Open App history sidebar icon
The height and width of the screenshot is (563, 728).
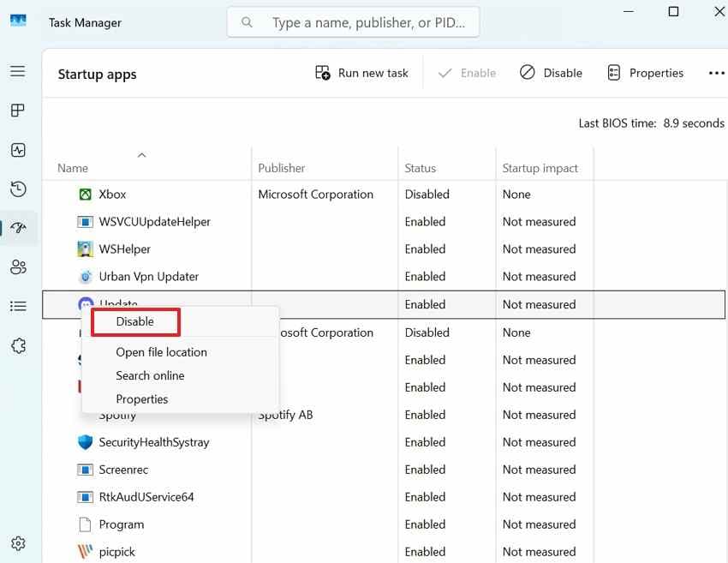(x=18, y=189)
